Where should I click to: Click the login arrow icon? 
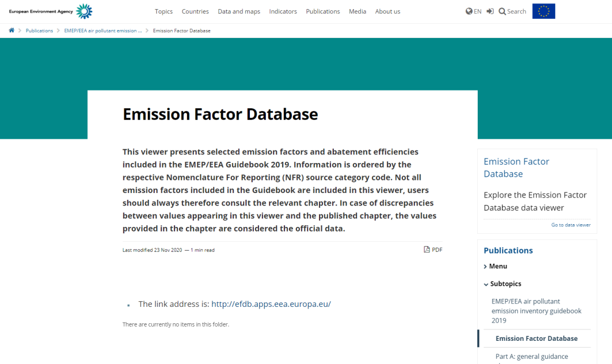coord(490,11)
